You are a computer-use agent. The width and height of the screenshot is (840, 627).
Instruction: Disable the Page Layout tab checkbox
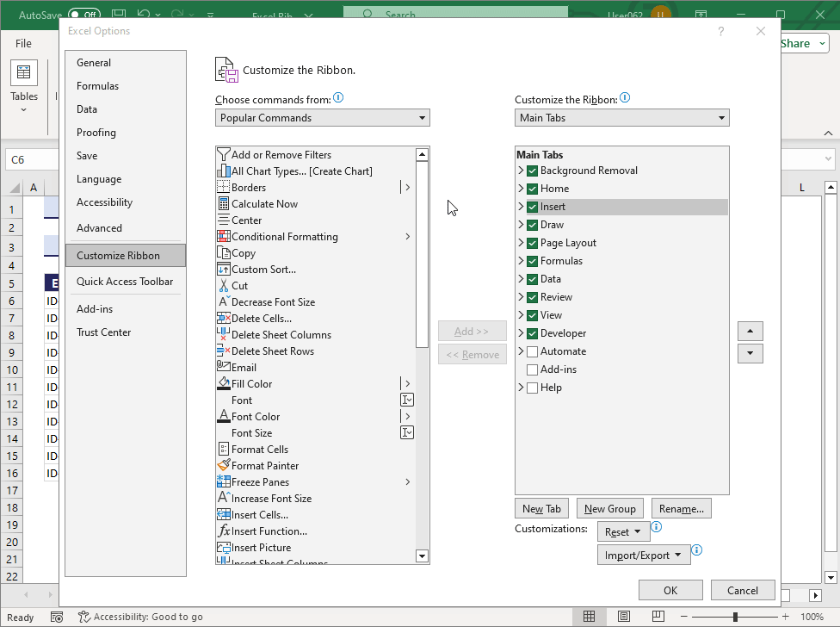(532, 243)
